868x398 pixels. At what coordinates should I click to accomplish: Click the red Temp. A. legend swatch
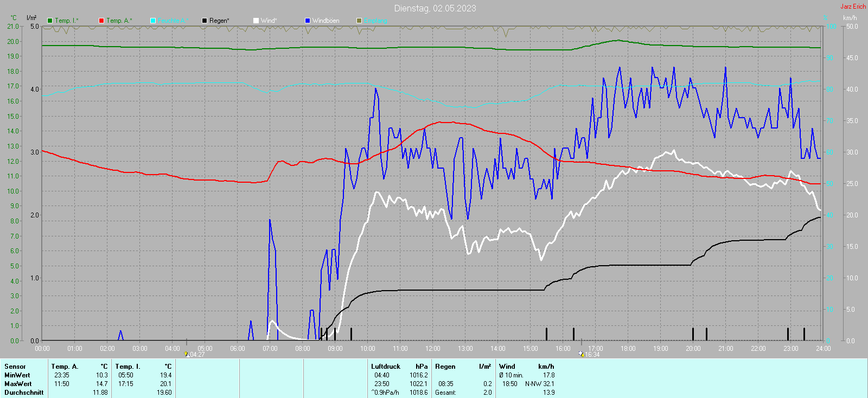click(101, 21)
